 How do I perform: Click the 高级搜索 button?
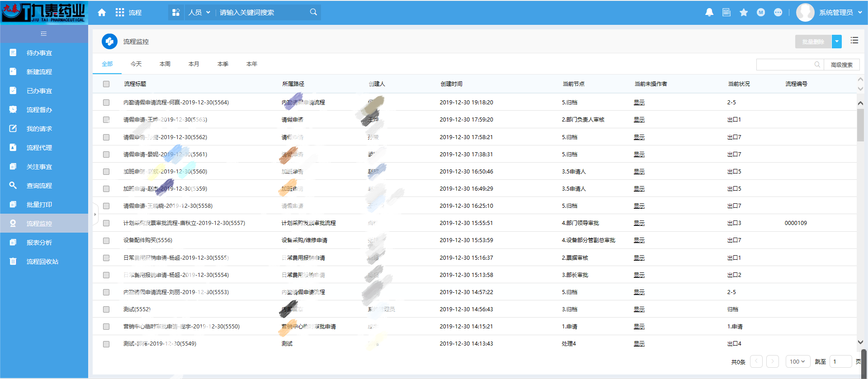coord(842,65)
